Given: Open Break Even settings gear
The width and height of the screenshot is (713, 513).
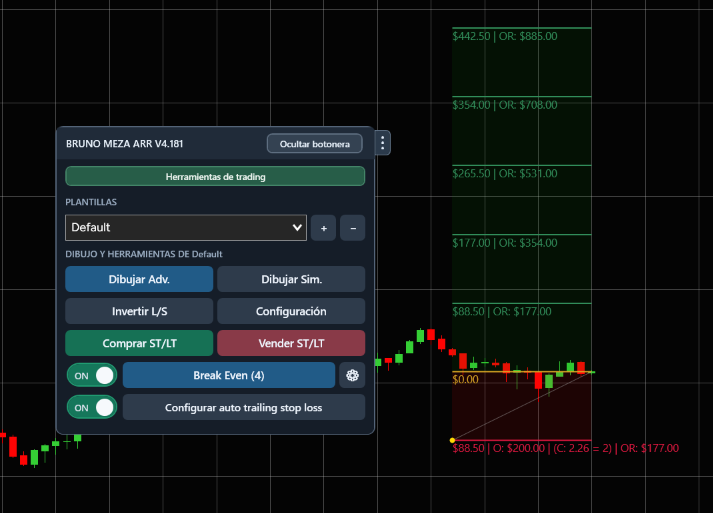Looking at the screenshot, I should (x=352, y=376).
